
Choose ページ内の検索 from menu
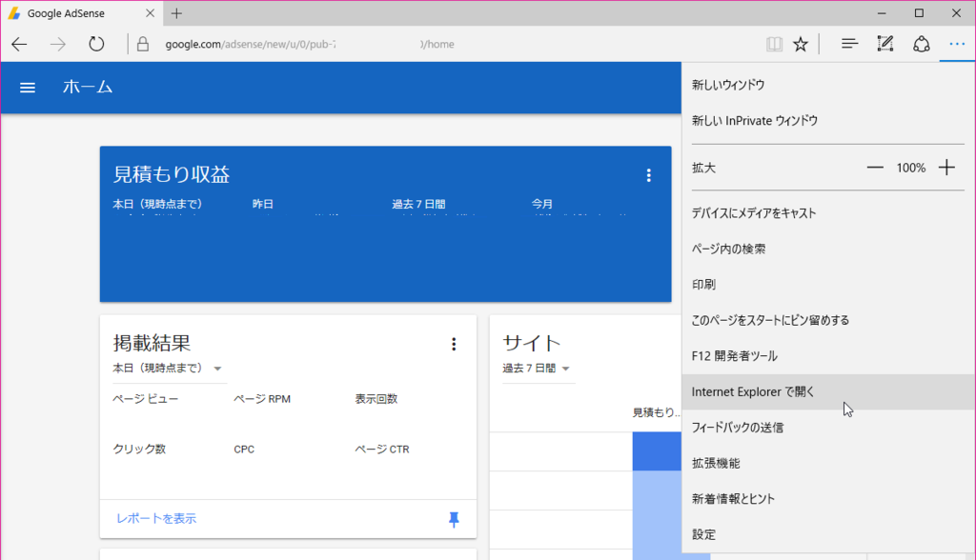click(828, 249)
